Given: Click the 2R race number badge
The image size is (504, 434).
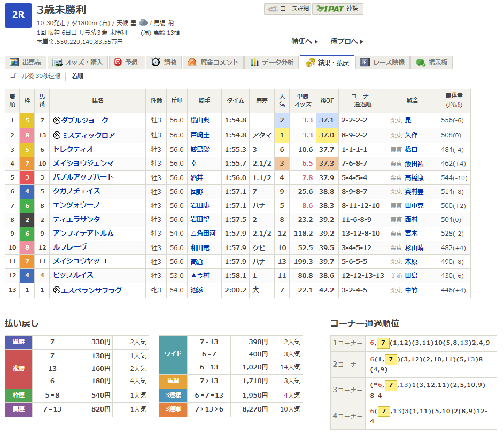Looking at the screenshot, I should (18, 15).
